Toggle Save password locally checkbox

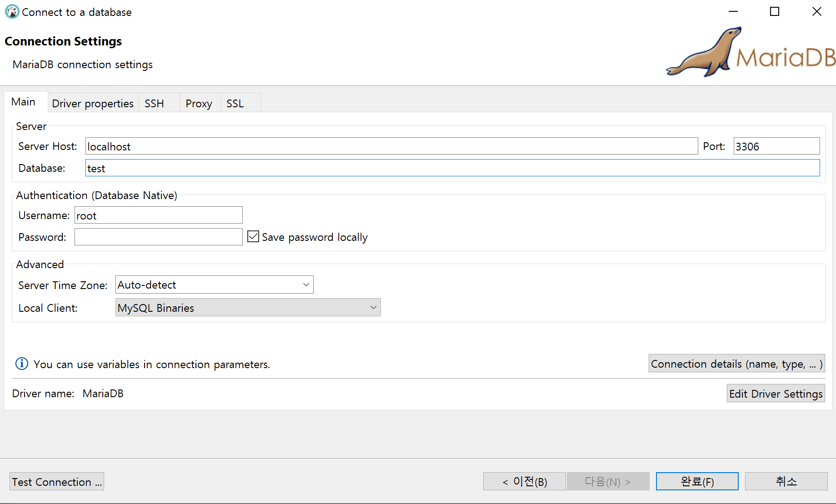(253, 236)
